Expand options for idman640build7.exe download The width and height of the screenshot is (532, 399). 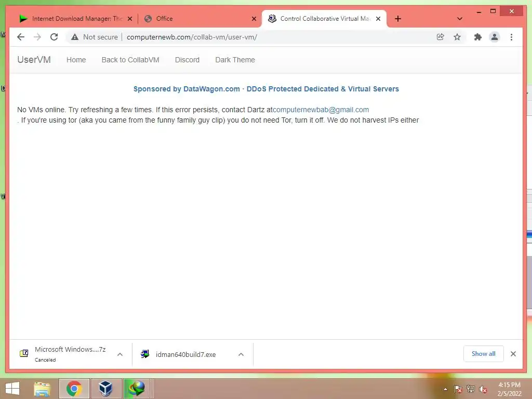click(x=241, y=354)
